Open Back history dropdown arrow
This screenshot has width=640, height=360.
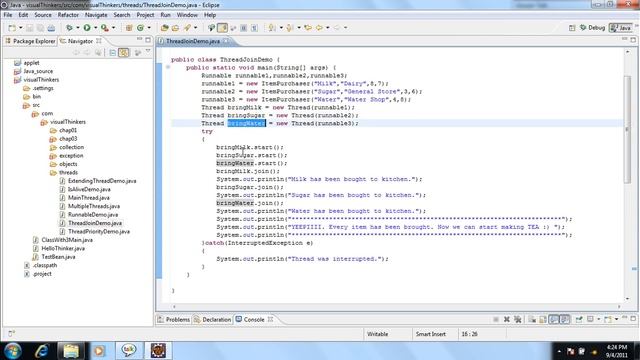tap(328, 28)
